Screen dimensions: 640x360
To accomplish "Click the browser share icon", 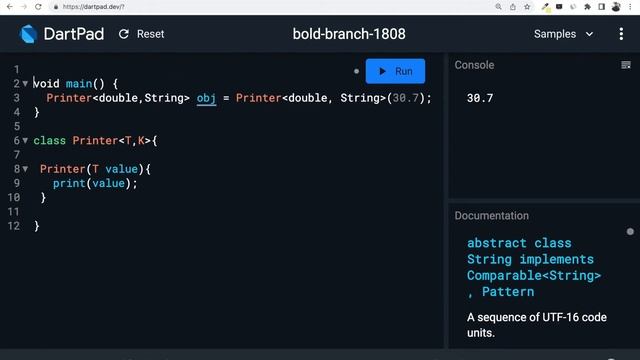I will pos(513,7).
